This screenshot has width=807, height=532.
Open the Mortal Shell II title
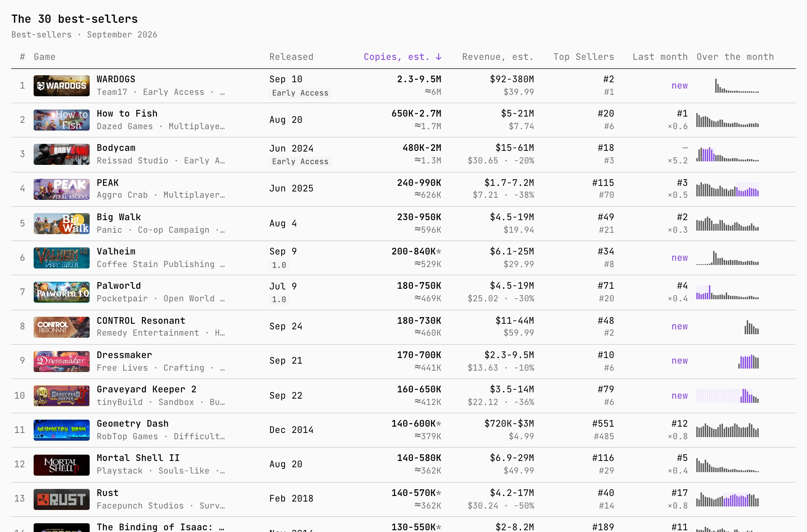(x=138, y=458)
